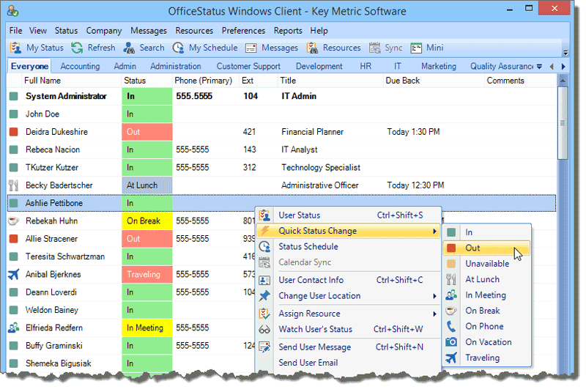Select Send User Email entry
586x392 pixels.
pos(349,363)
